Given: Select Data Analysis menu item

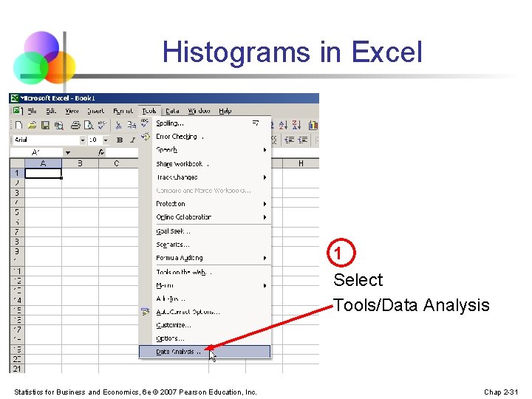Looking at the screenshot, I should click(x=205, y=352).
